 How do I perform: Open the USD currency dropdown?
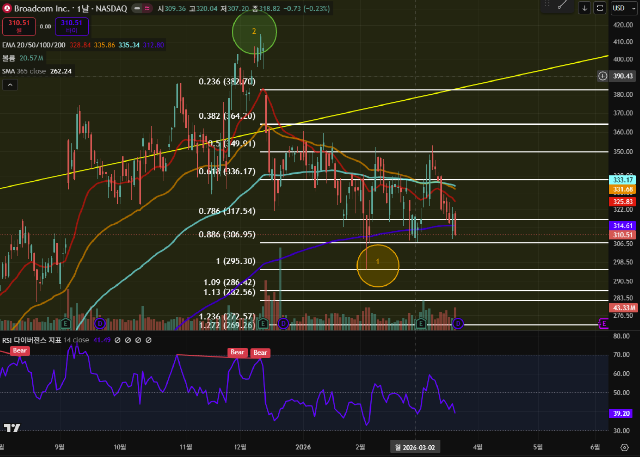(623, 8)
